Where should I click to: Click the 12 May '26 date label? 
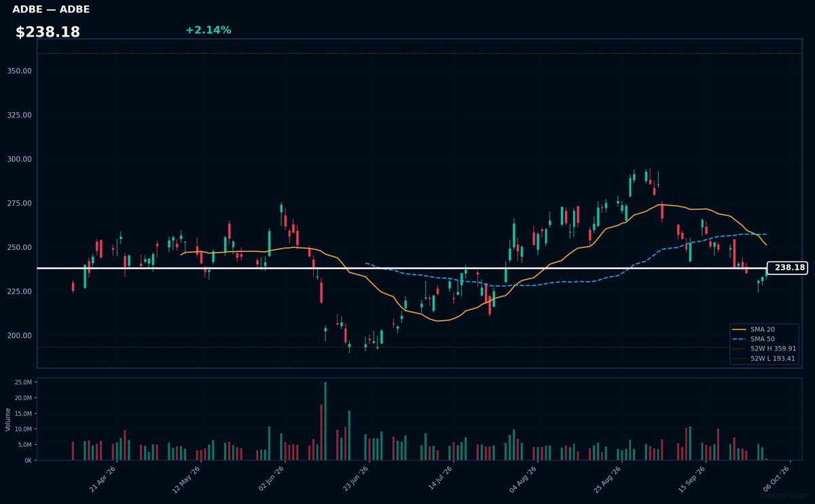(187, 480)
